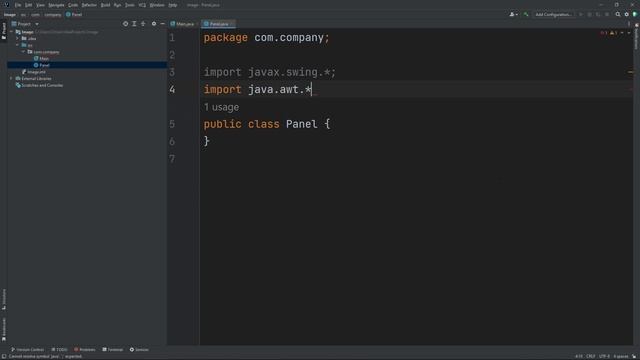Open Help menu
The height and width of the screenshot is (360, 640).
coord(173,5)
